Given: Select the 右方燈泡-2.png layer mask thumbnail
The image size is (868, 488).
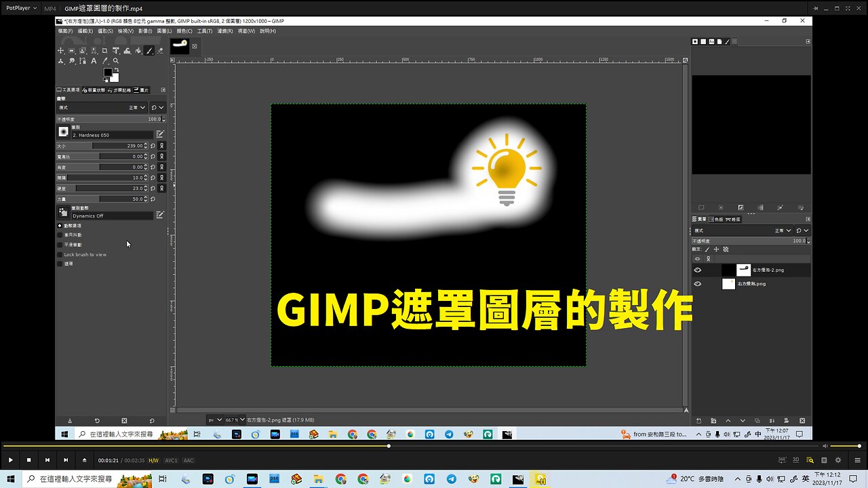Looking at the screenshot, I should tap(743, 270).
